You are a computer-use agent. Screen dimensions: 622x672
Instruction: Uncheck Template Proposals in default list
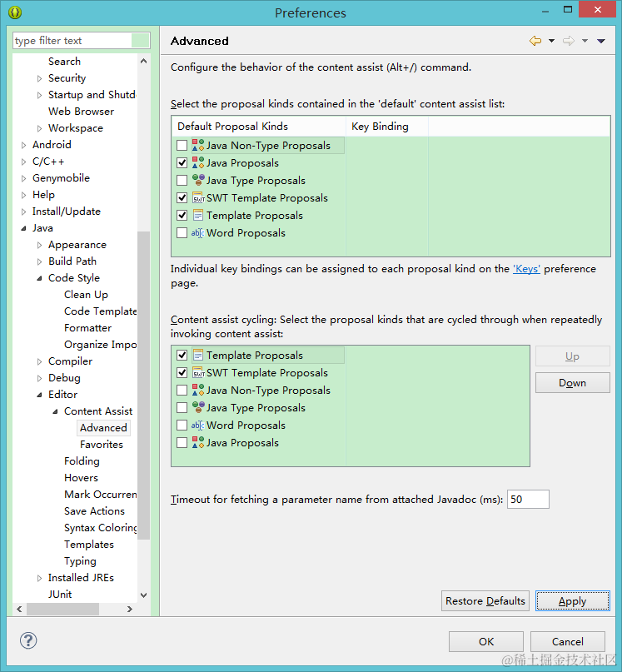coord(182,215)
